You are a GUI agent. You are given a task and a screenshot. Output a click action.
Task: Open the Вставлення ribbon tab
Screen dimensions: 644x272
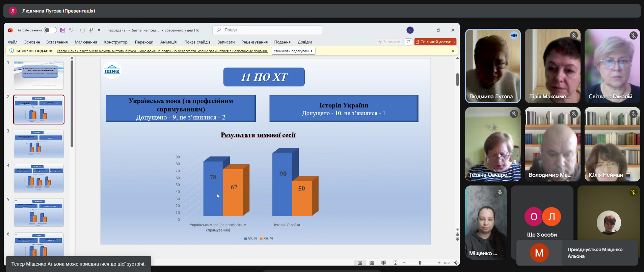tap(57, 42)
